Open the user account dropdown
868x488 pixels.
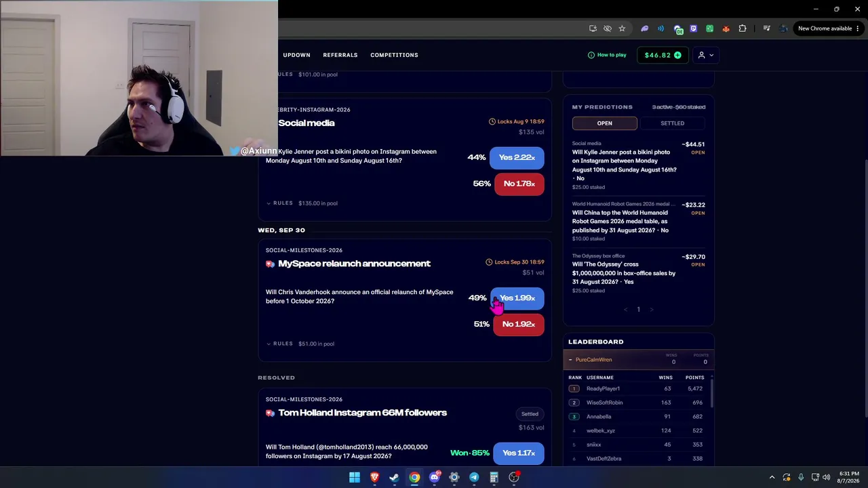706,55
